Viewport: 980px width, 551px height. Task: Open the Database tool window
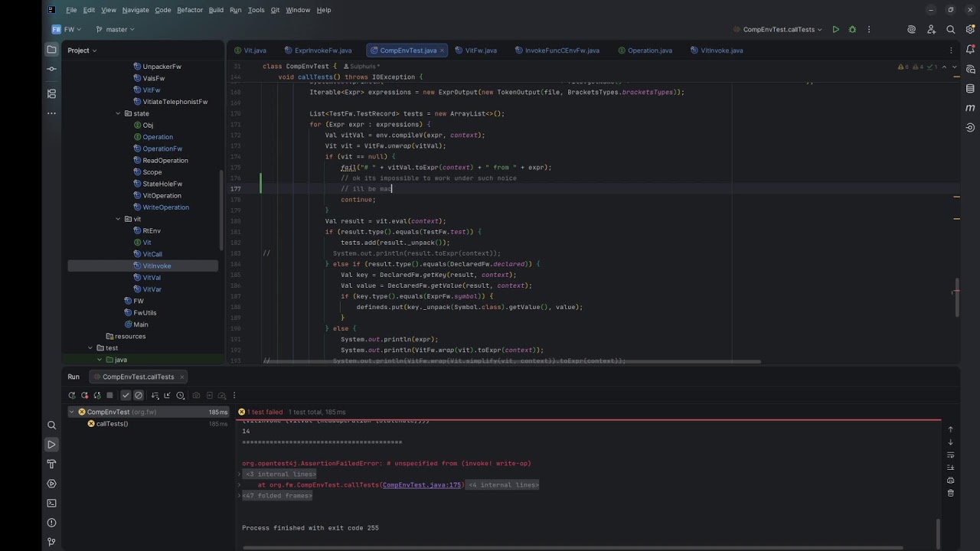(970, 88)
